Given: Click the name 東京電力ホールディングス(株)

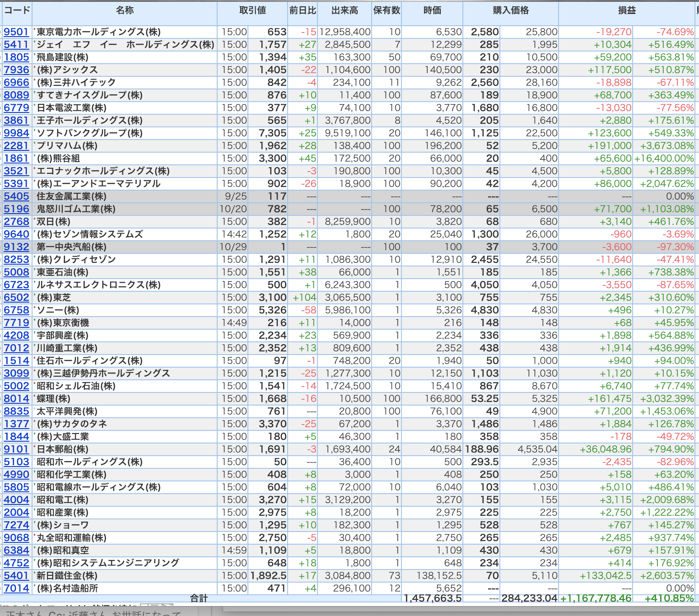Looking at the screenshot, I should pyautogui.click(x=98, y=32).
